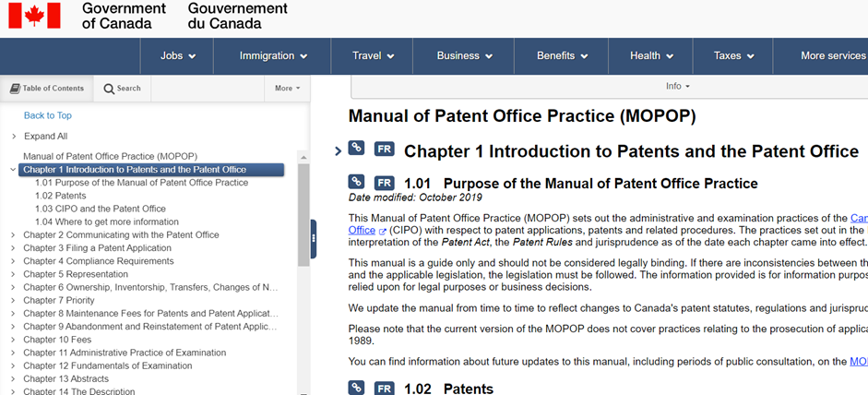The image size is (868, 395).
Task: Click the Back to Top link
Action: click(x=47, y=115)
